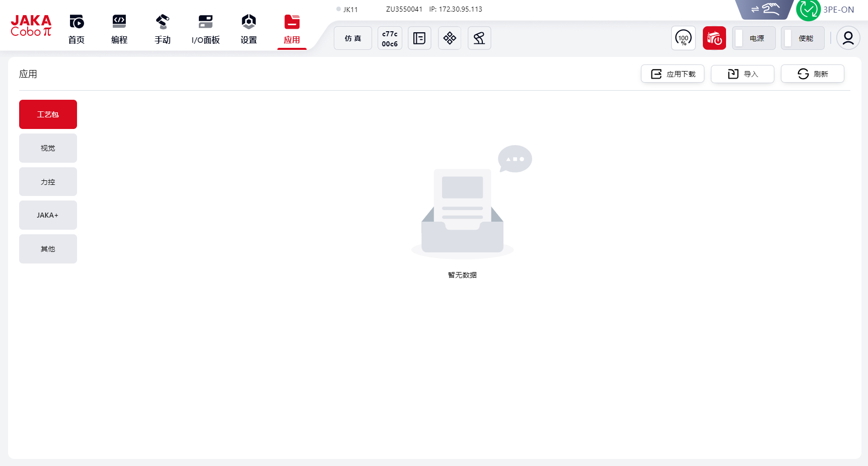Open the I/O面板 panel

pos(205,29)
